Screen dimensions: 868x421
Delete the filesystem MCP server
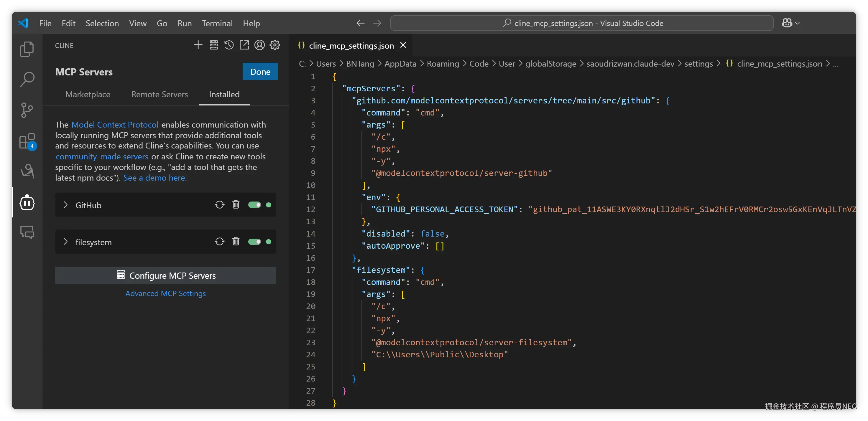[x=236, y=242]
